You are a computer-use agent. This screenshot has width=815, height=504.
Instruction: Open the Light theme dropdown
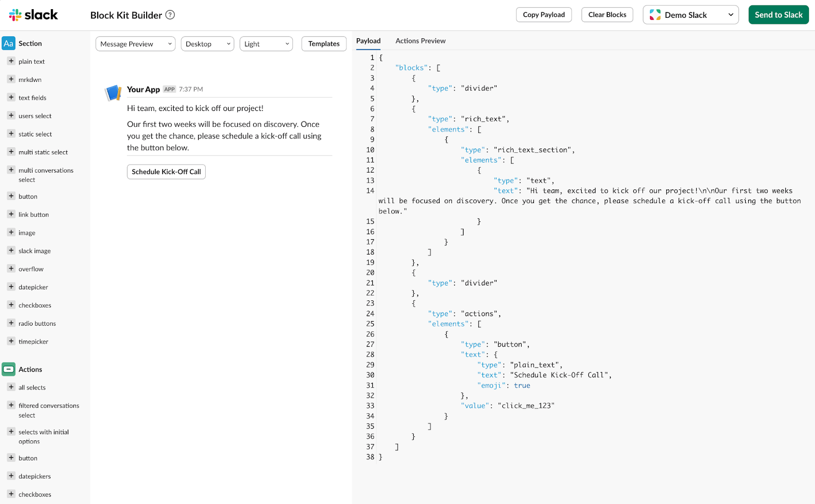(x=266, y=44)
